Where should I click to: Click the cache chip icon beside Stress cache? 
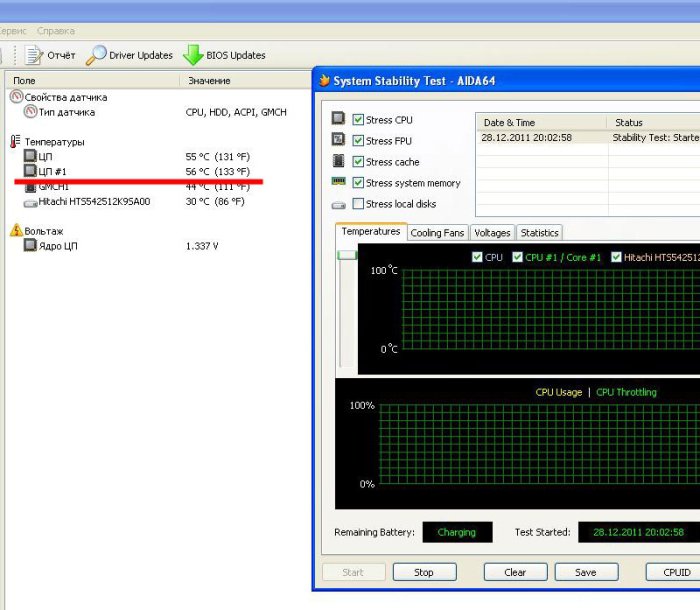point(338,160)
